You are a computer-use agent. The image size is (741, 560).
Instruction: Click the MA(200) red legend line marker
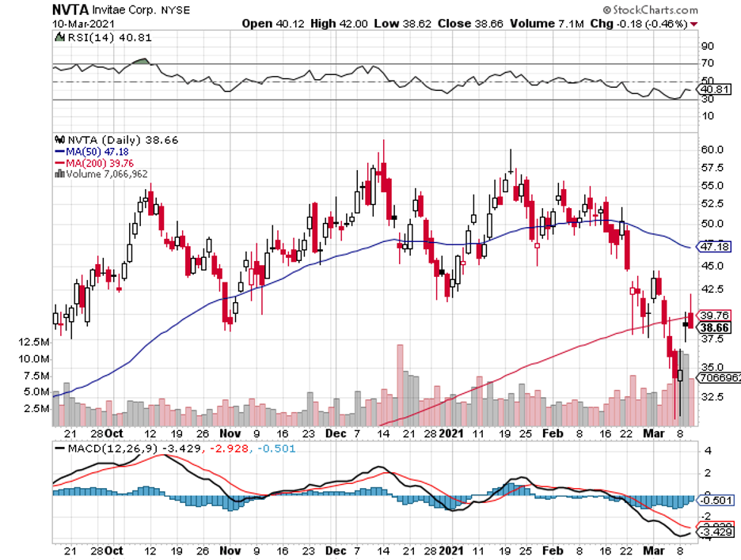(58, 163)
